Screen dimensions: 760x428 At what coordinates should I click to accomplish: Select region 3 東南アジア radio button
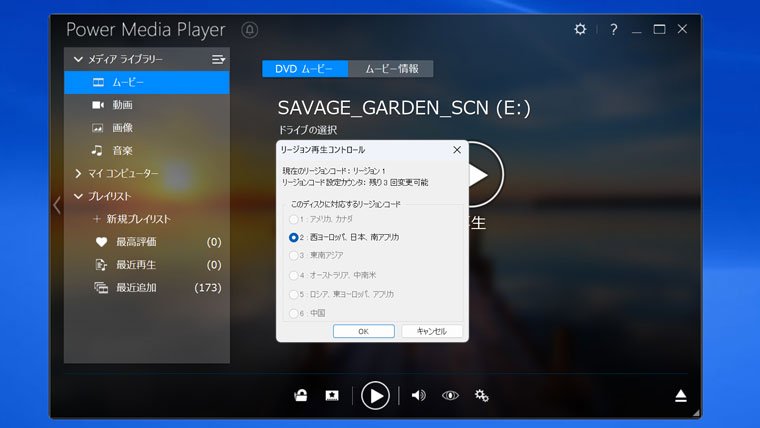[293, 255]
